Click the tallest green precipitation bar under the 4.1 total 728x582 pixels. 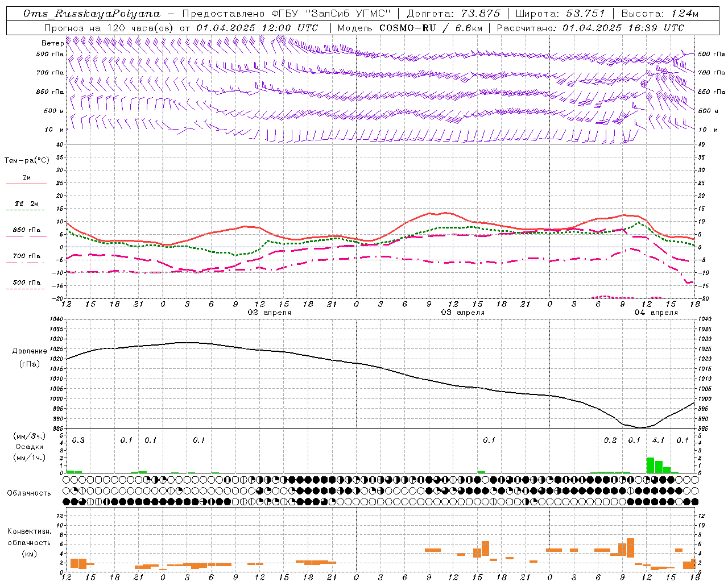[x=650, y=465]
